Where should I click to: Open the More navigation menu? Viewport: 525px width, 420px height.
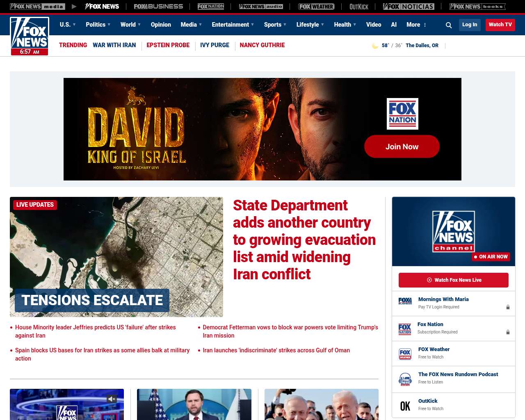click(416, 25)
